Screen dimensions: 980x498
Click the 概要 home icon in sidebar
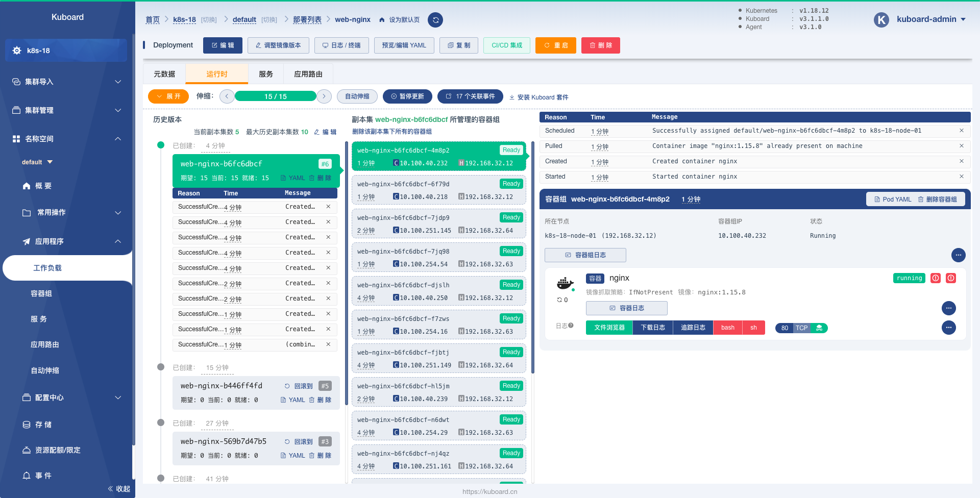(x=27, y=186)
